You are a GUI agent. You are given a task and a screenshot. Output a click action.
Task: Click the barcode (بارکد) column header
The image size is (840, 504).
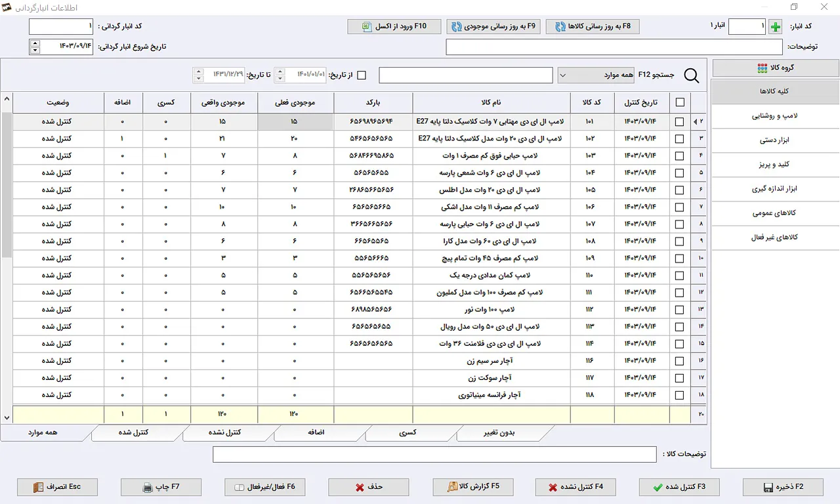373,102
